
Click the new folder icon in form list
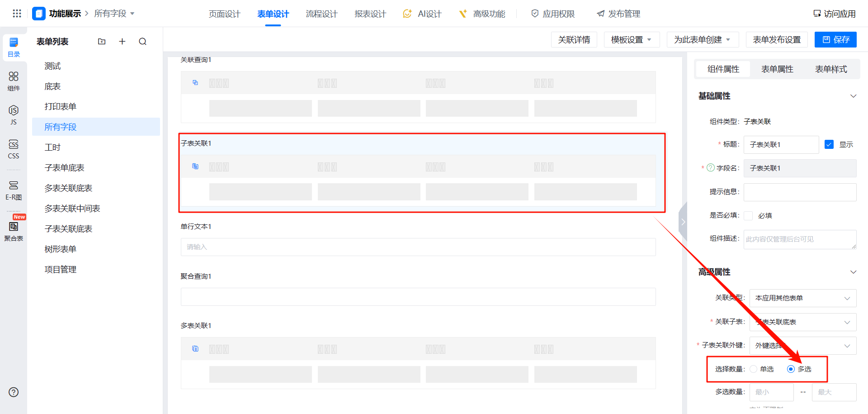tap(102, 42)
